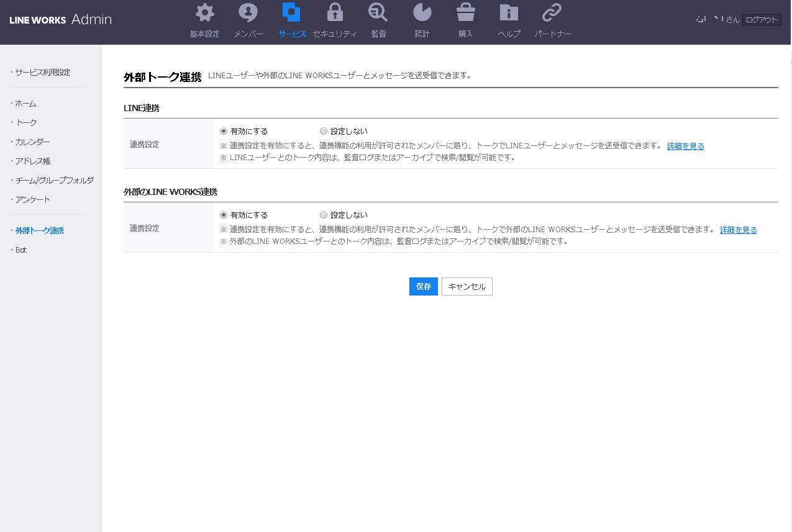
Task: Click the キャンセル button
Action: 467,286
